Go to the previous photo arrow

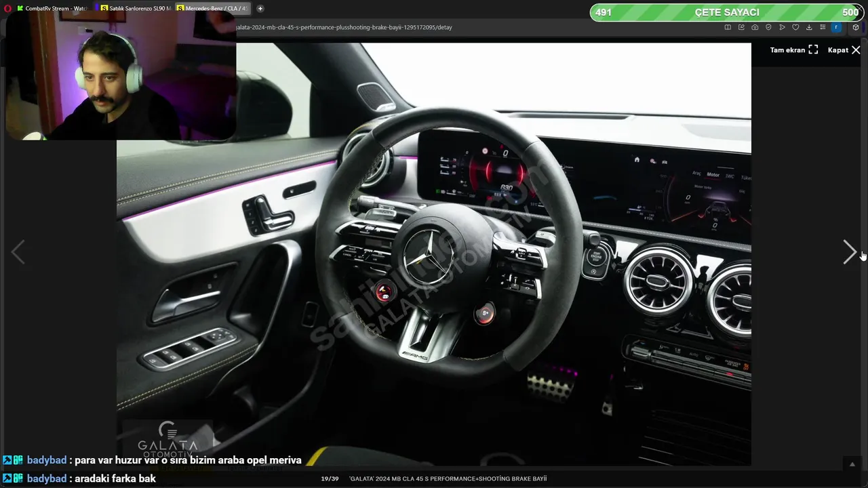[18, 251]
